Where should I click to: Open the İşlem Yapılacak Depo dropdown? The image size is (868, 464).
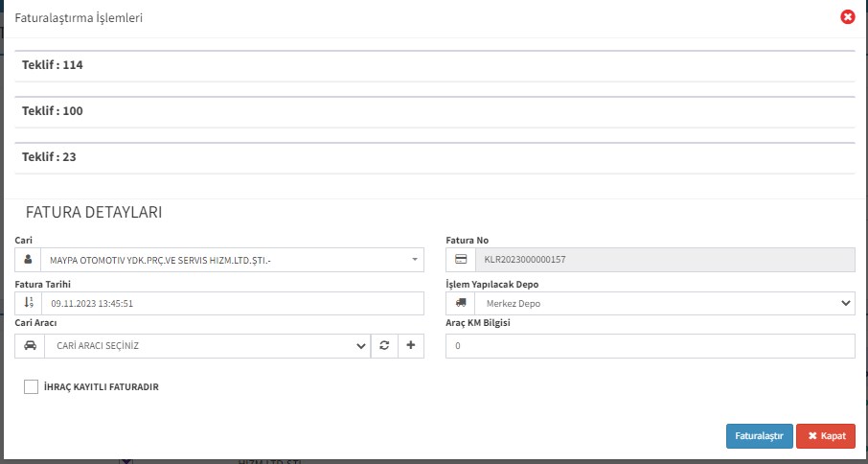tap(661, 303)
